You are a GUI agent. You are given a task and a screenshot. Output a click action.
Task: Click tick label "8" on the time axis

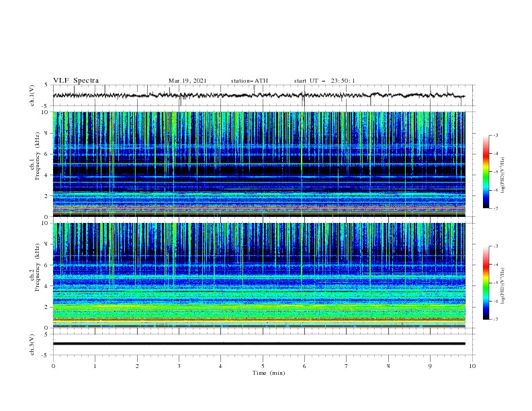click(x=388, y=366)
